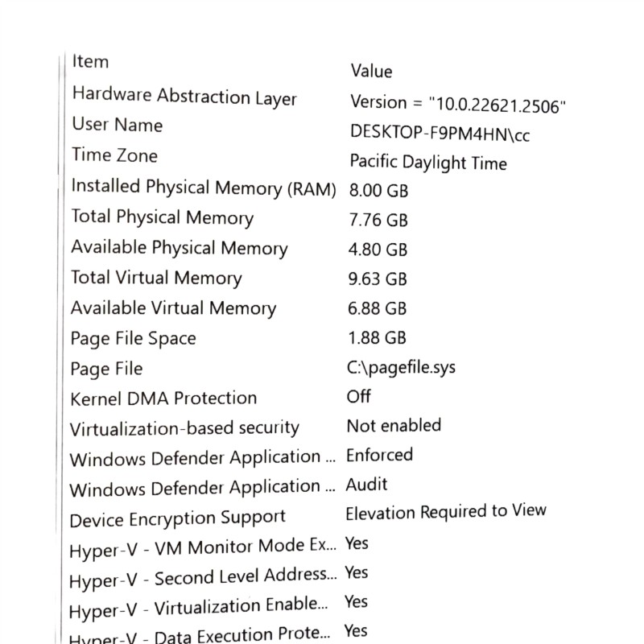Select the Total Virtual Memory row
644x644 pixels.
coord(156,279)
